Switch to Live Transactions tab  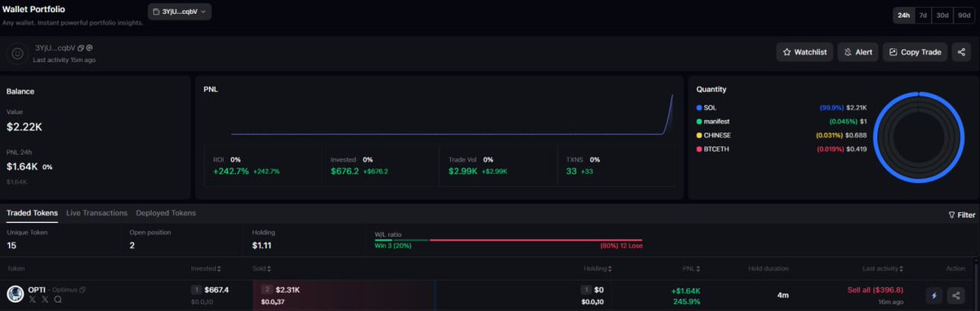96,213
